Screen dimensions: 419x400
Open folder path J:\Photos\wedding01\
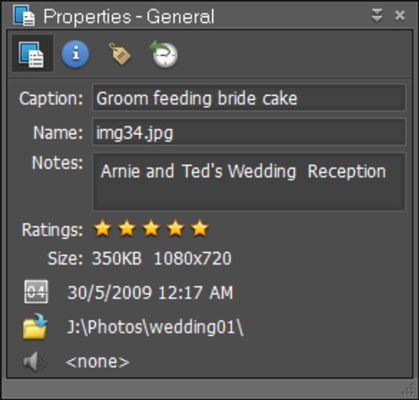tap(155, 327)
